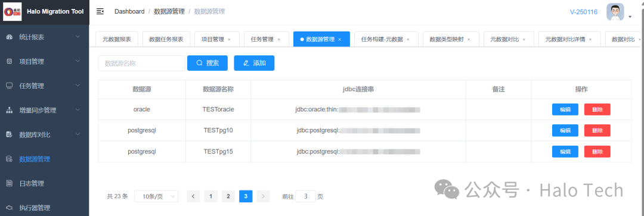644x216 pixels.
Task: Switch to the 数据对比 tab
Action: 623,39
